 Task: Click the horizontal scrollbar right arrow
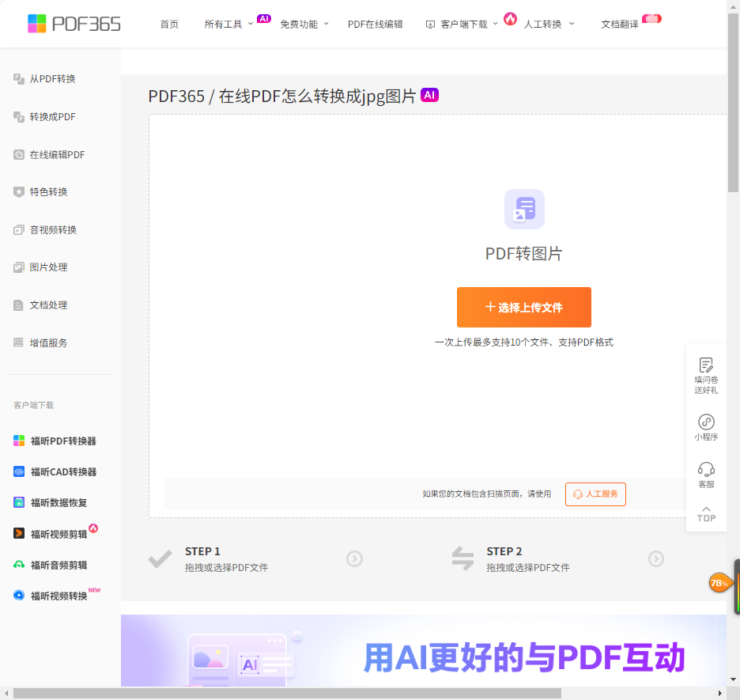click(x=720, y=694)
